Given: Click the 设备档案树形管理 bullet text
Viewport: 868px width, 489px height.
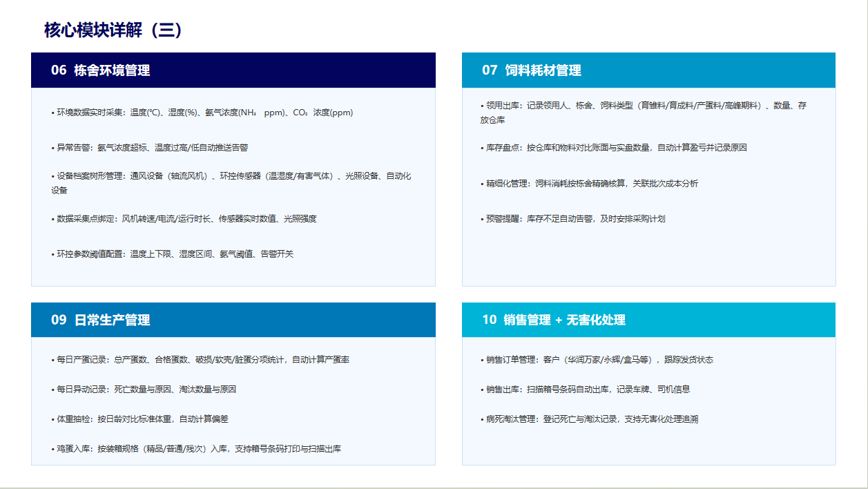Looking at the screenshot, I should [231, 183].
